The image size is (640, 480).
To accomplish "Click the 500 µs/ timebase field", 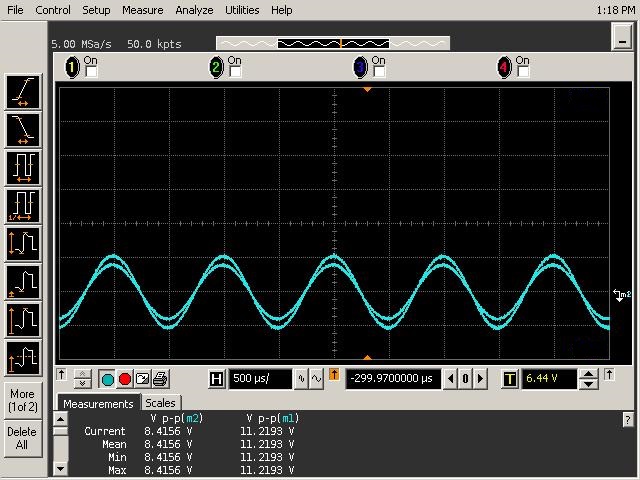I will [x=260, y=379].
